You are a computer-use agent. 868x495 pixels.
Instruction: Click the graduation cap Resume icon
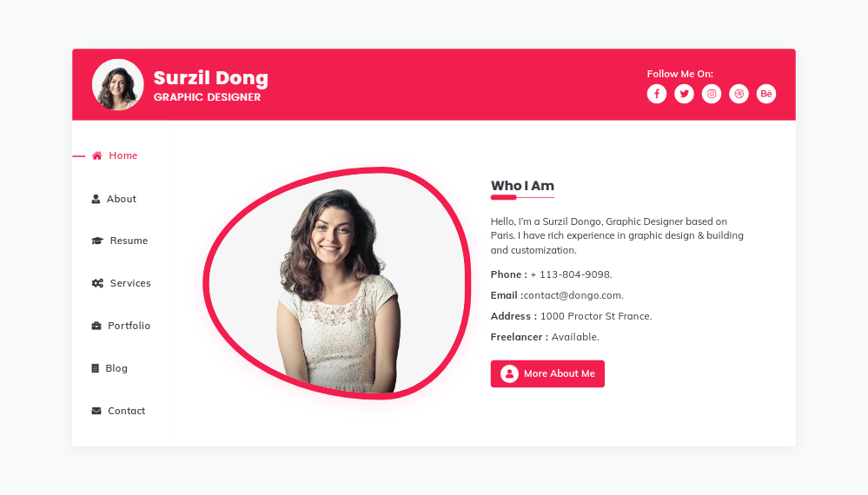coord(97,241)
